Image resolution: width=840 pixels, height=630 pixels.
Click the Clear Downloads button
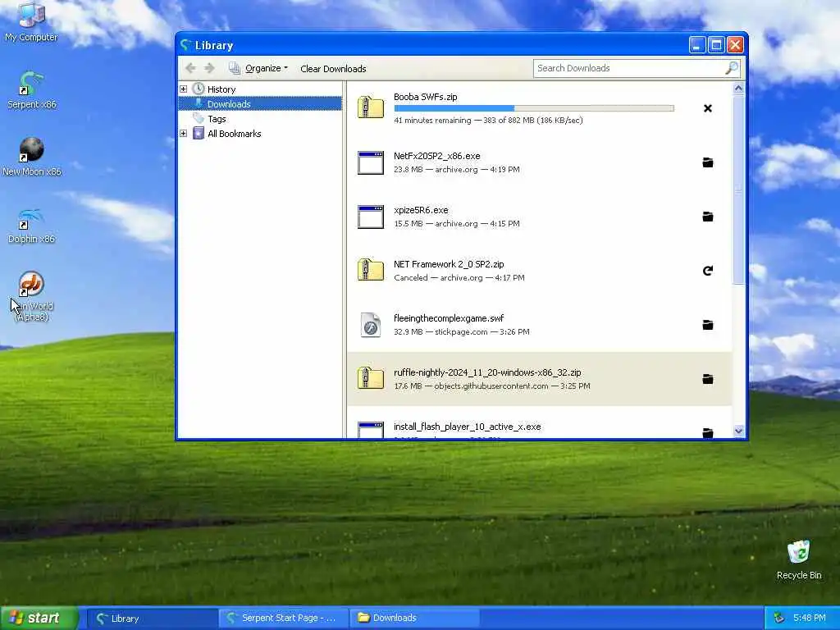(x=333, y=69)
